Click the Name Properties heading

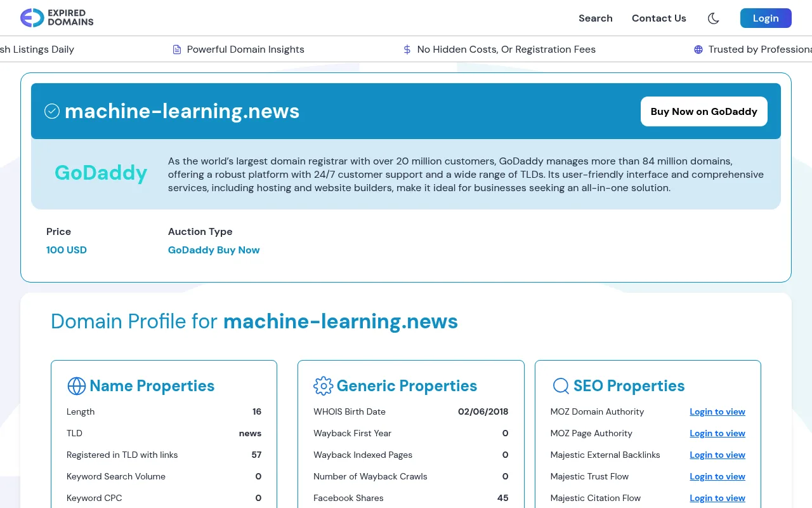(x=152, y=386)
